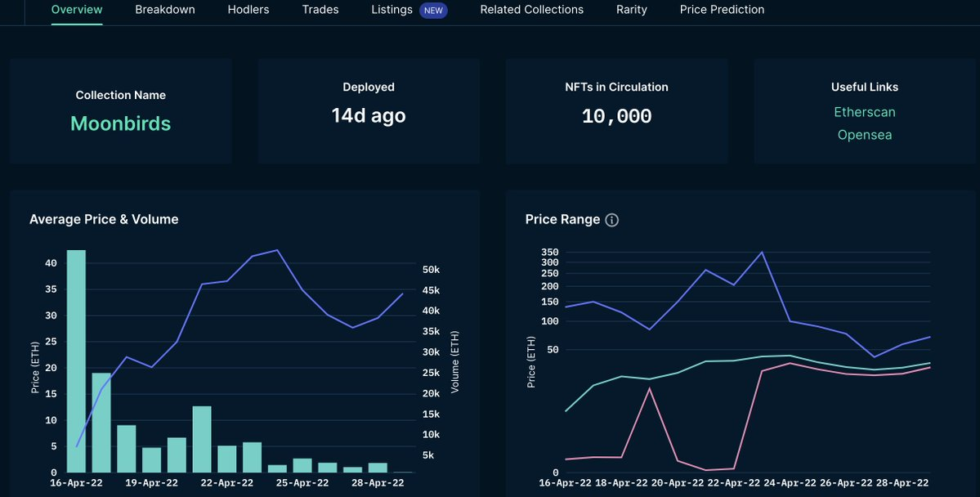Click the Price Range info icon
Image resolution: width=980 pixels, height=497 pixels.
612,220
